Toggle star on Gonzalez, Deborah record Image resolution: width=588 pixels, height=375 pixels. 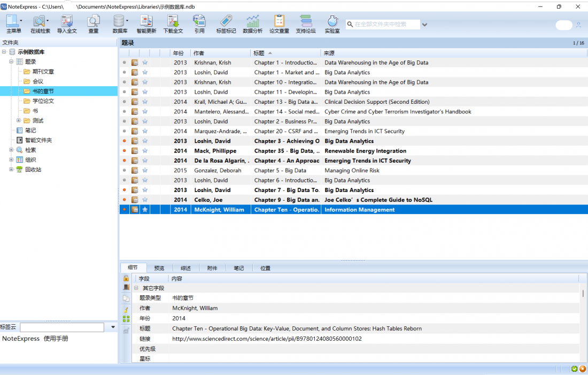click(145, 171)
